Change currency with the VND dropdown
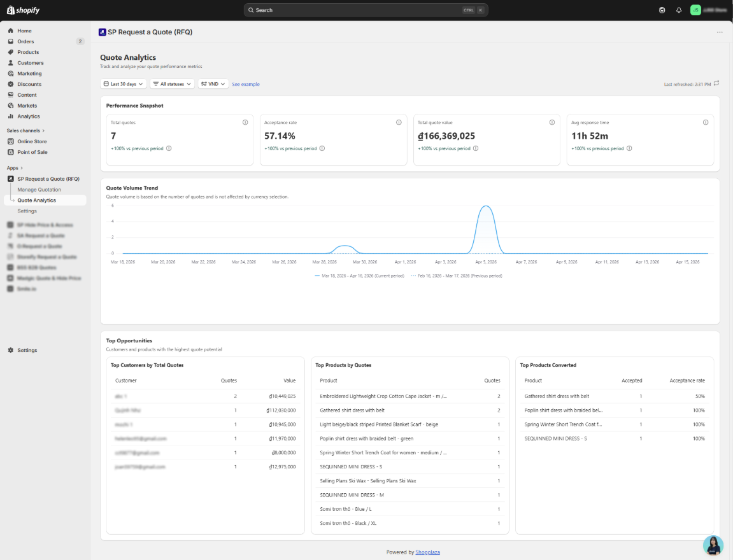The height and width of the screenshot is (560, 733). tap(213, 83)
